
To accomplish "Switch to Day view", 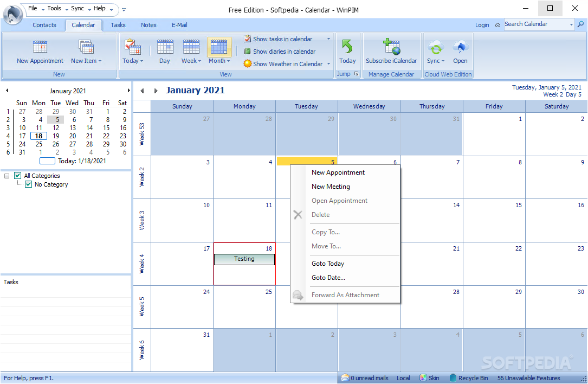I will click(x=165, y=52).
